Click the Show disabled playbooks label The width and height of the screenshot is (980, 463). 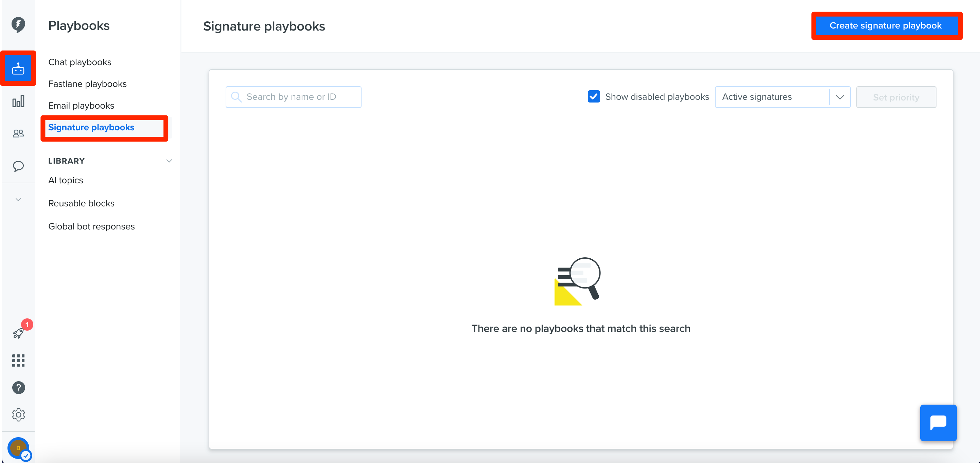(657, 97)
